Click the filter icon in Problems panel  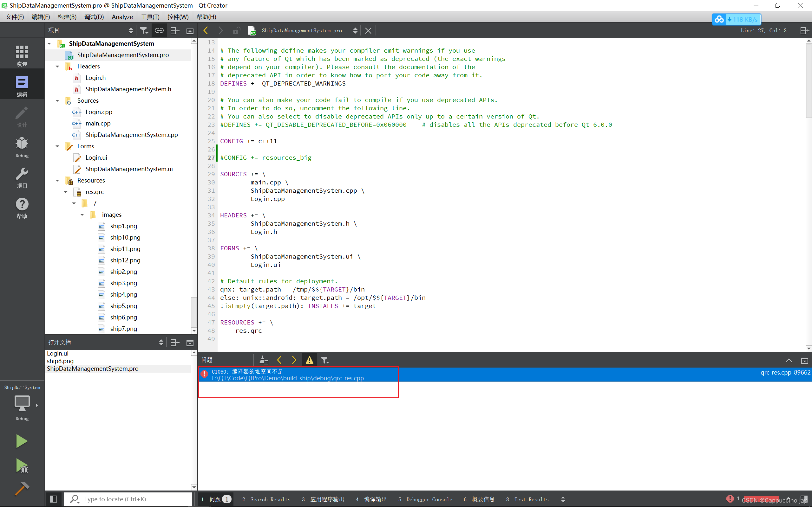[x=325, y=360]
